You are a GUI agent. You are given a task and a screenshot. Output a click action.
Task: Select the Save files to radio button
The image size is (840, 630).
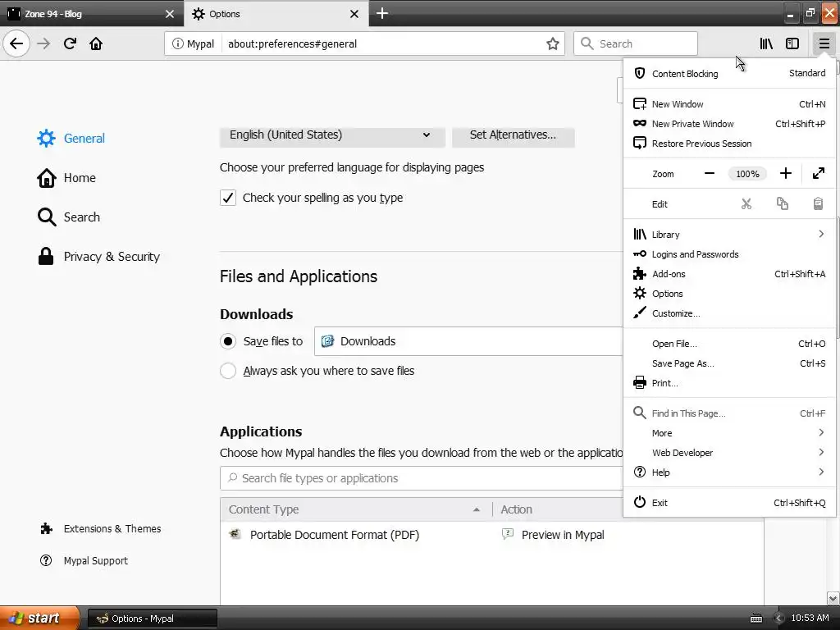[x=228, y=341]
